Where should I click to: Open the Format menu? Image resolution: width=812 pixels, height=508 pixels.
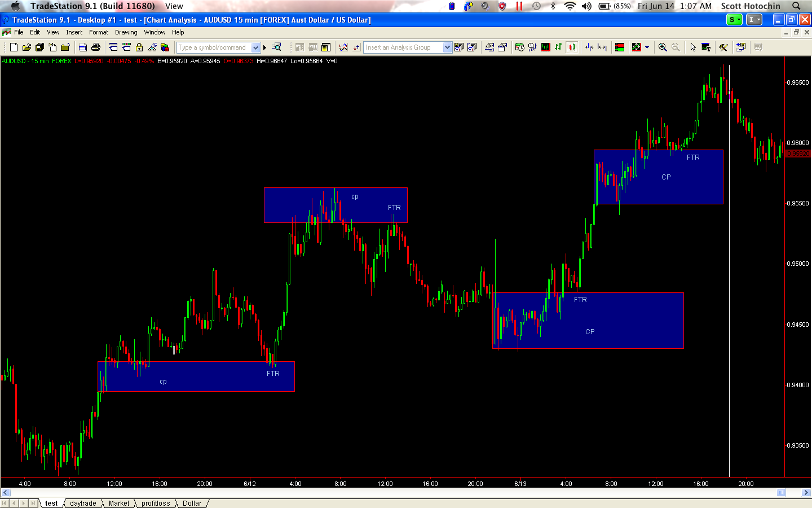pos(98,32)
